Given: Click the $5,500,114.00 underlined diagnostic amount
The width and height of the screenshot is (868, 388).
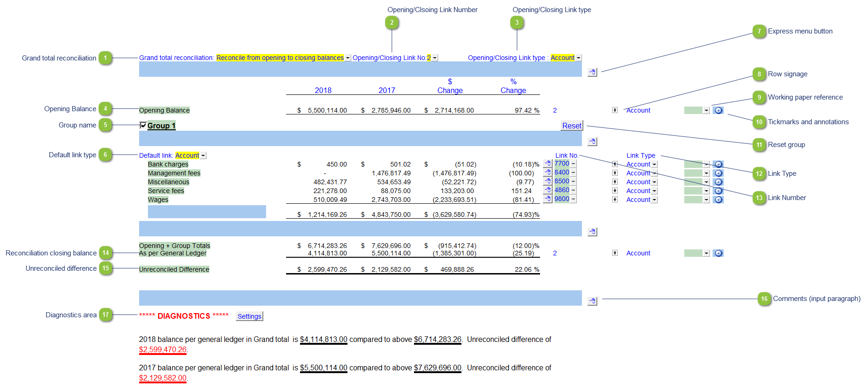Looking at the screenshot, I should 324,368.
